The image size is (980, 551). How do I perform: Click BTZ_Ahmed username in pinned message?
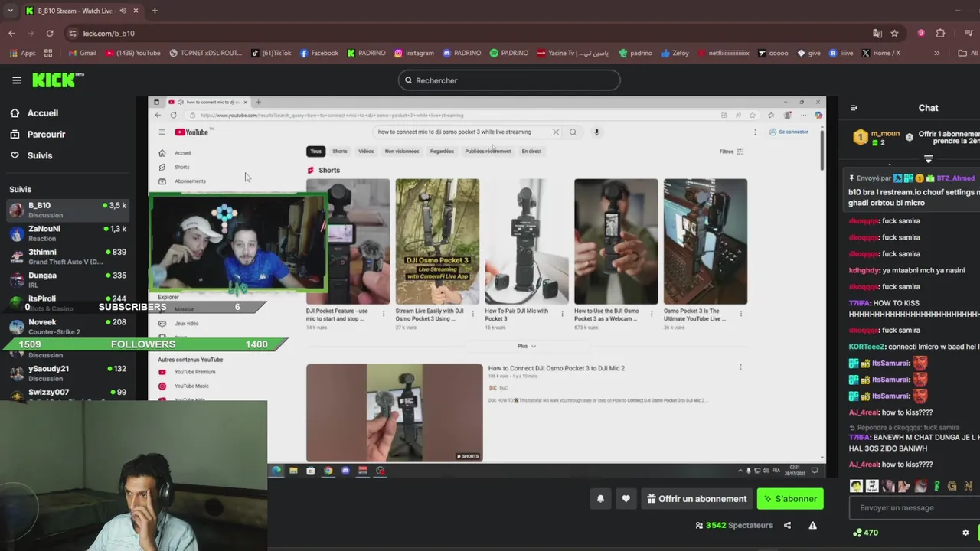[x=955, y=178]
